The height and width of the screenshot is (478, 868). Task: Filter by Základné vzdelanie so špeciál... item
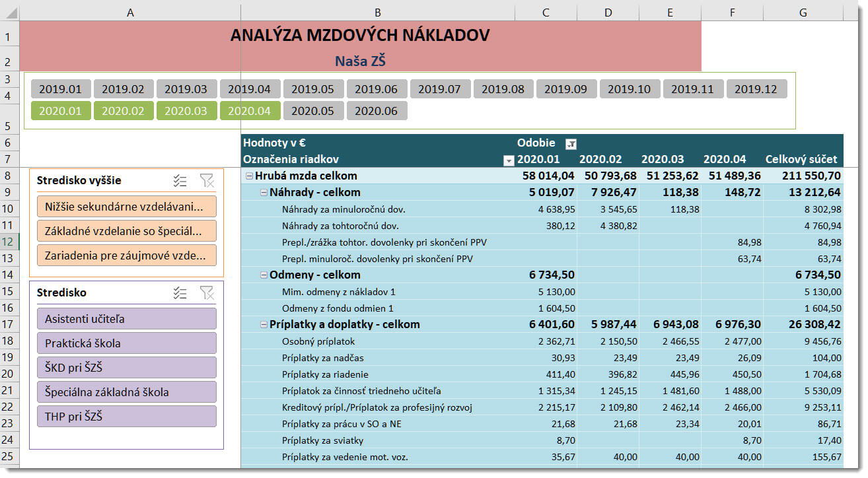127,230
